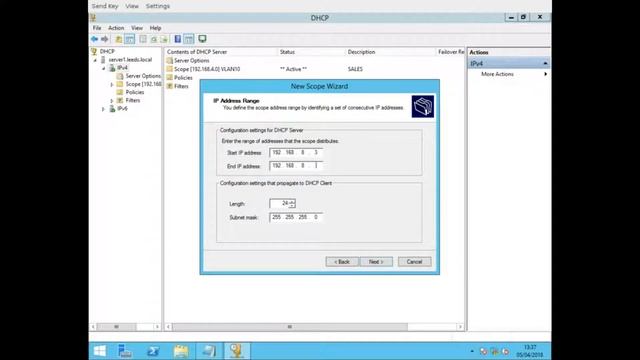
Task: Select IPv6 node in tree
Action: (x=122, y=109)
